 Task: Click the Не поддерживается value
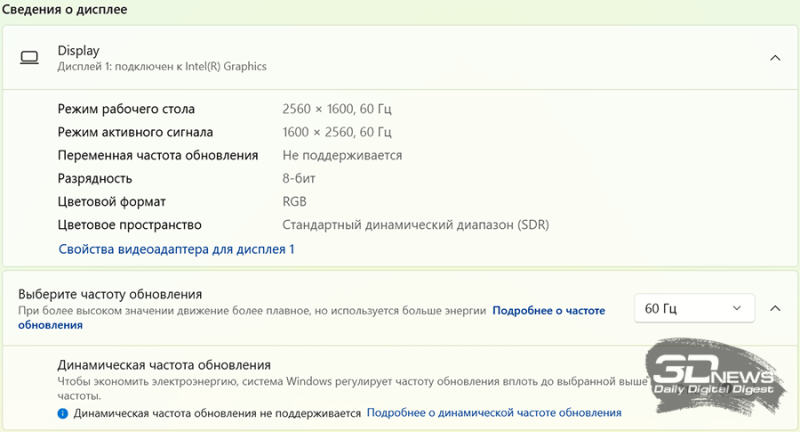(342, 155)
